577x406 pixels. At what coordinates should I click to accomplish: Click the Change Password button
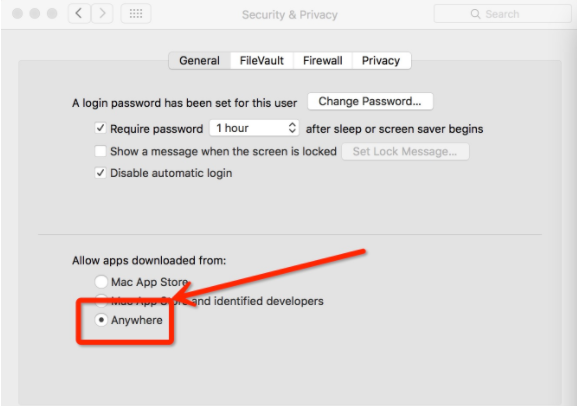370,101
